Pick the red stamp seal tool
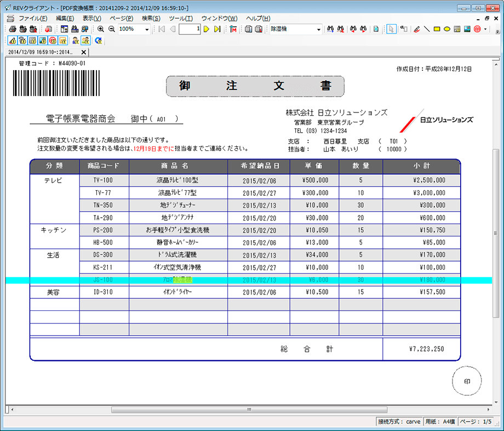Viewport: 504px width, 431px height. tap(477, 29)
